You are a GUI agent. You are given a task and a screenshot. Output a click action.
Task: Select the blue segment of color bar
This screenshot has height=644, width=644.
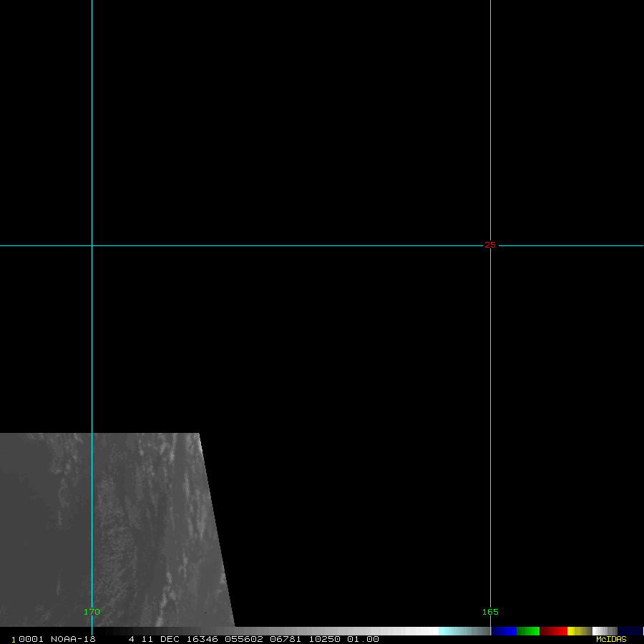(x=504, y=631)
